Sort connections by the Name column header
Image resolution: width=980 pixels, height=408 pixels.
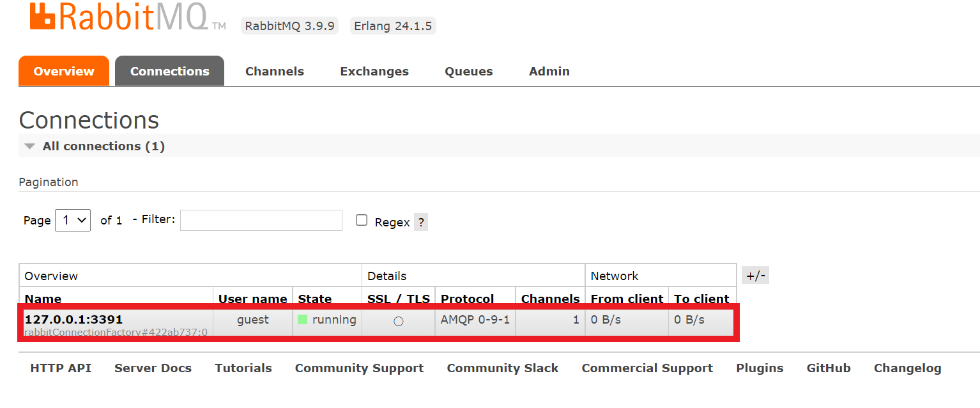click(43, 299)
